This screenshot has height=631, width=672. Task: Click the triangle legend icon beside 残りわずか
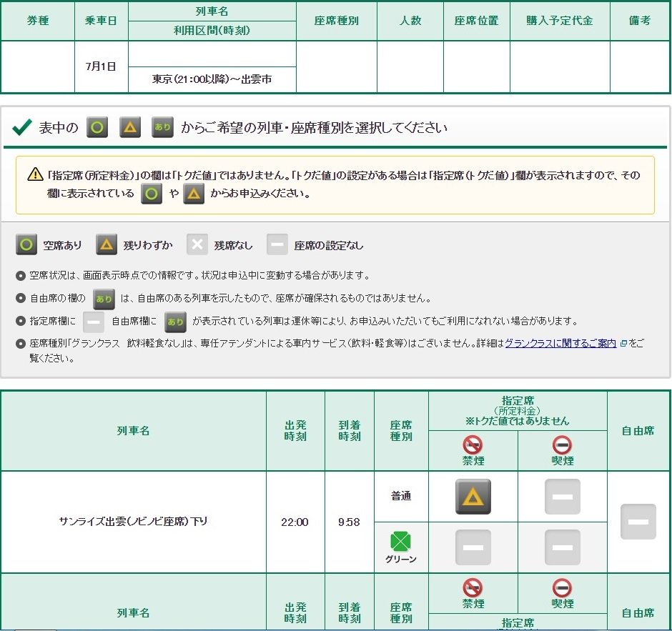(x=107, y=244)
